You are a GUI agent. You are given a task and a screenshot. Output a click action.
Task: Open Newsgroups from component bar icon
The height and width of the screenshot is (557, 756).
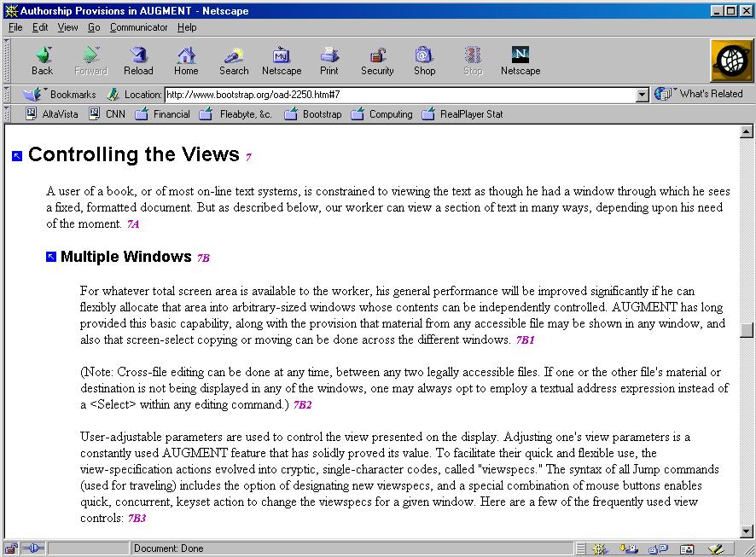coord(658,548)
